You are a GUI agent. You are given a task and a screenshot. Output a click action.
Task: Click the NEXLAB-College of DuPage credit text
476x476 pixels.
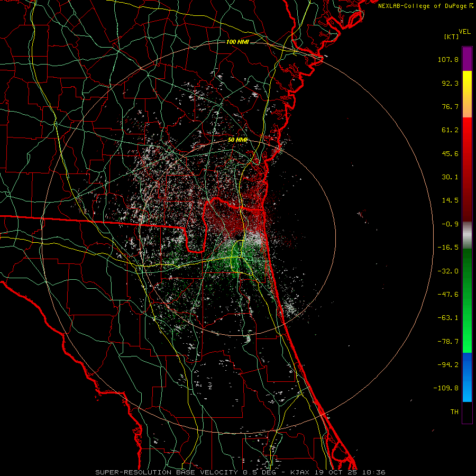422,6
